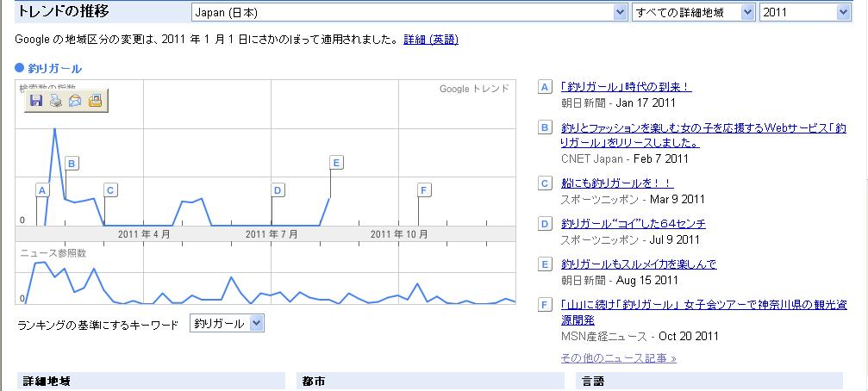Open article 釣りガールもスルメイカを楽しんで
This screenshot has height=391, width=868.
[x=639, y=264]
